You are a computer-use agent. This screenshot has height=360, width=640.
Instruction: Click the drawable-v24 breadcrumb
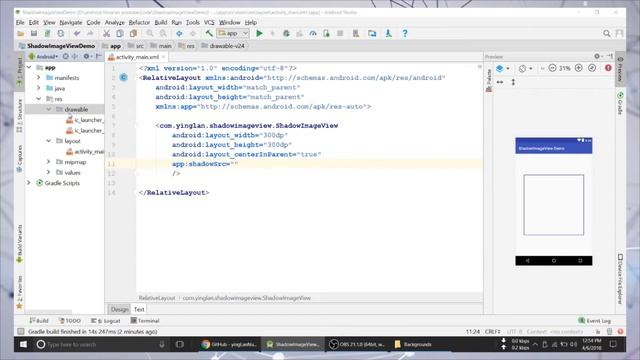pos(223,46)
